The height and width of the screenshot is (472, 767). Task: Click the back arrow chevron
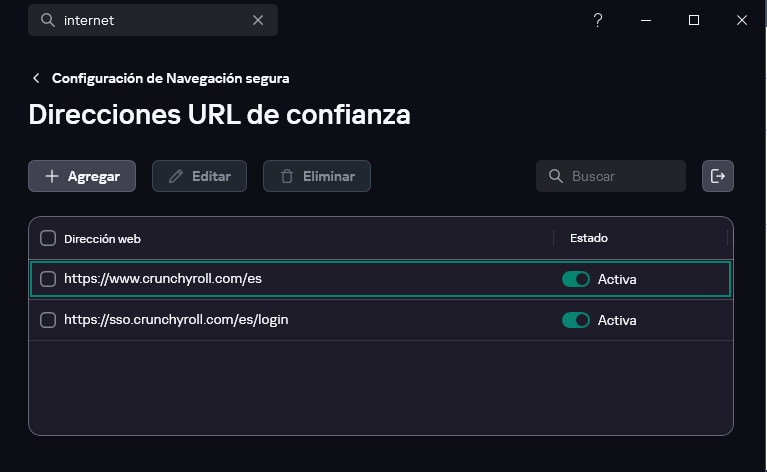coord(37,78)
